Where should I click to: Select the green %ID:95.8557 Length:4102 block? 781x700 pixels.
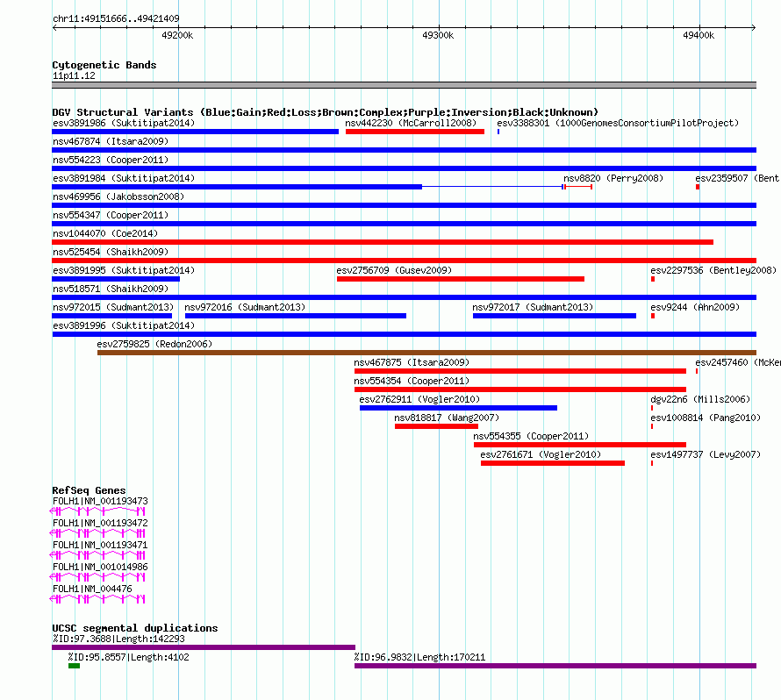75,666
